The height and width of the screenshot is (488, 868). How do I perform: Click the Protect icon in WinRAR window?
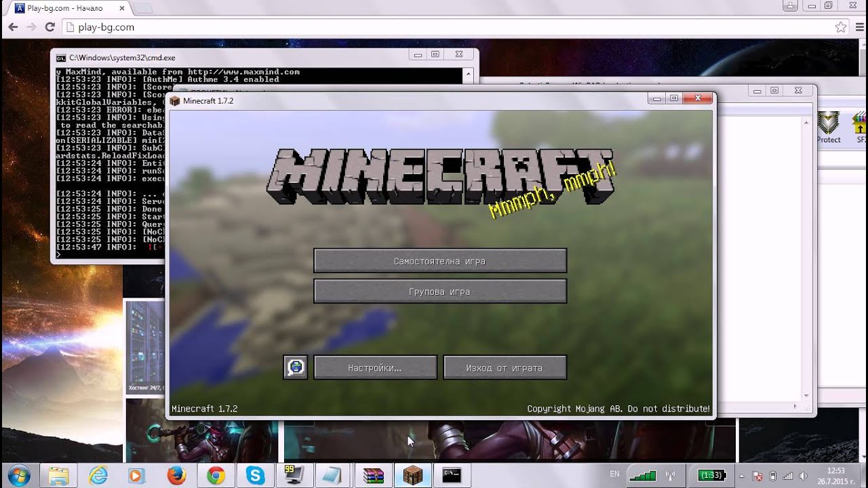point(829,127)
